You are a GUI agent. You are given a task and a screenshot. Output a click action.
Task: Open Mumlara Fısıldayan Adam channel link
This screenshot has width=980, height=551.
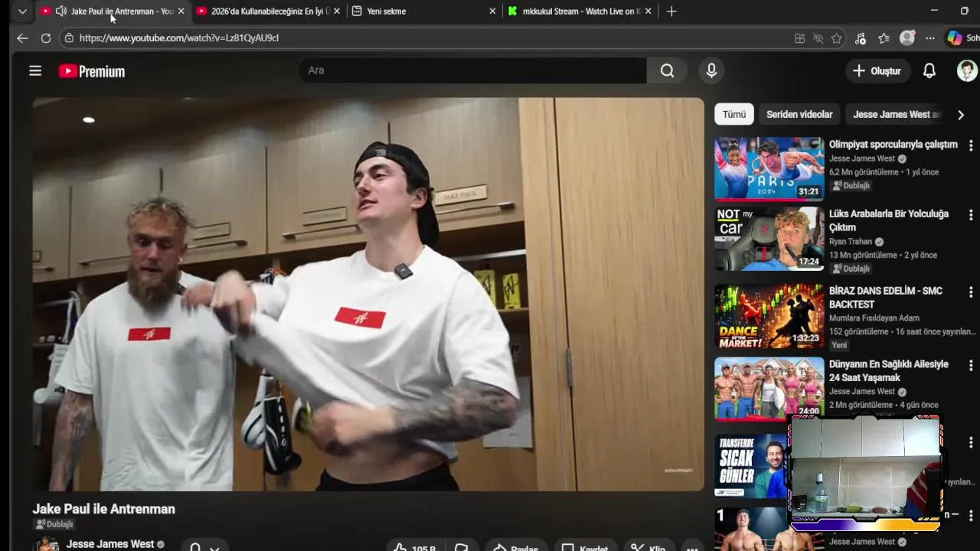[x=874, y=318]
